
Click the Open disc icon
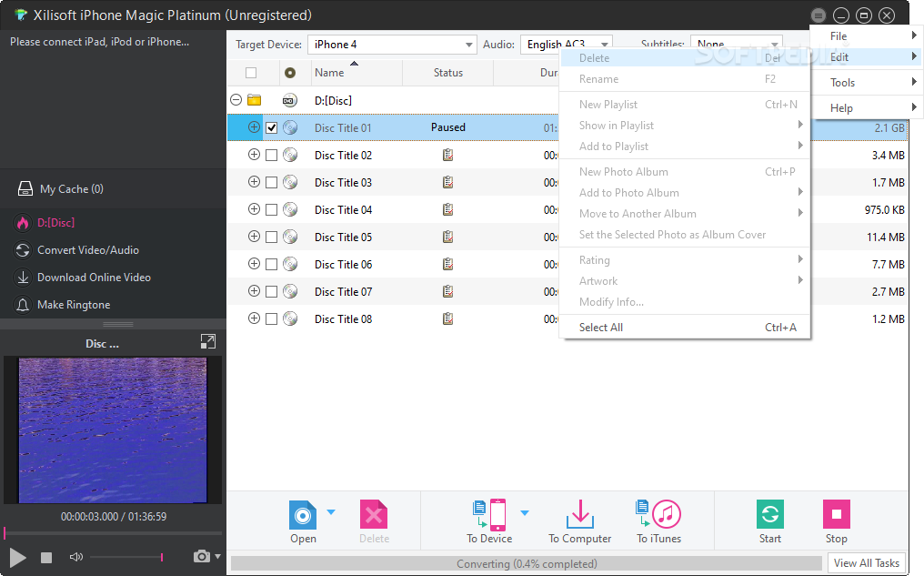(x=303, y=515)
